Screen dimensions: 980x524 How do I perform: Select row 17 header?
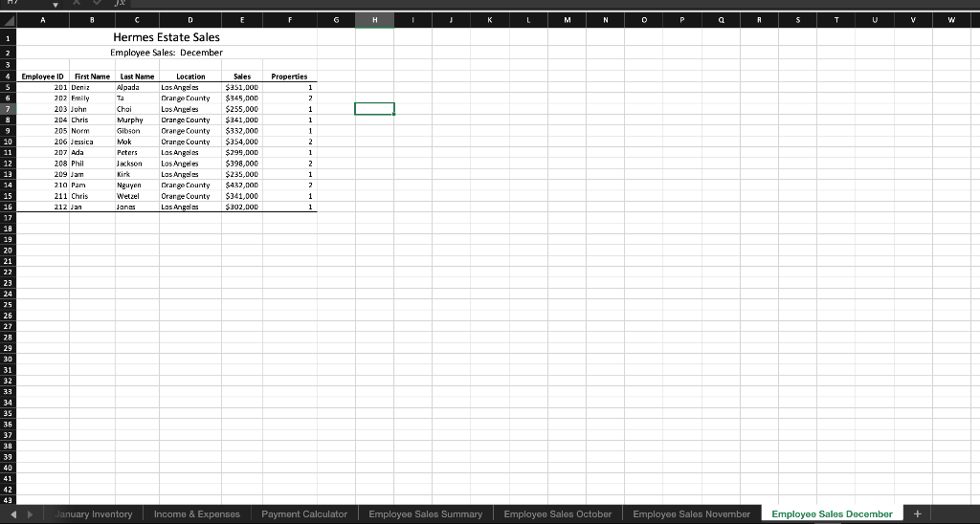(x=8, y=218)
